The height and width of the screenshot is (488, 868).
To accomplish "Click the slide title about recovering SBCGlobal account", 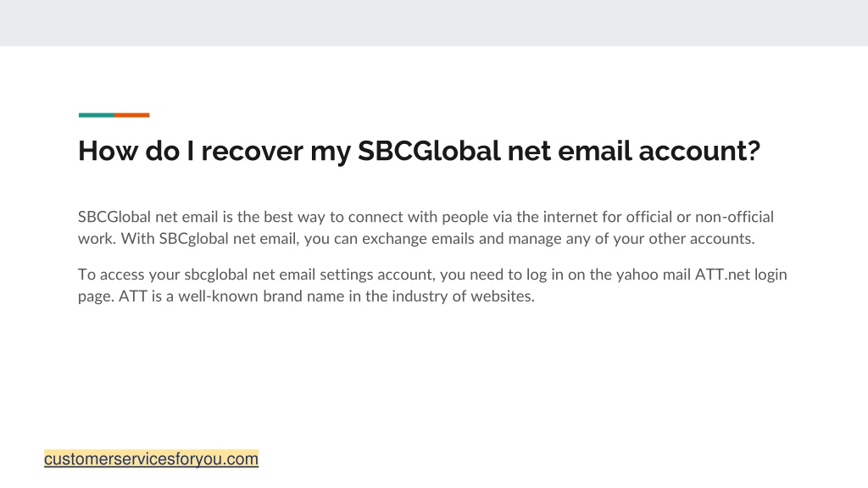I will (x=419, y=151).
